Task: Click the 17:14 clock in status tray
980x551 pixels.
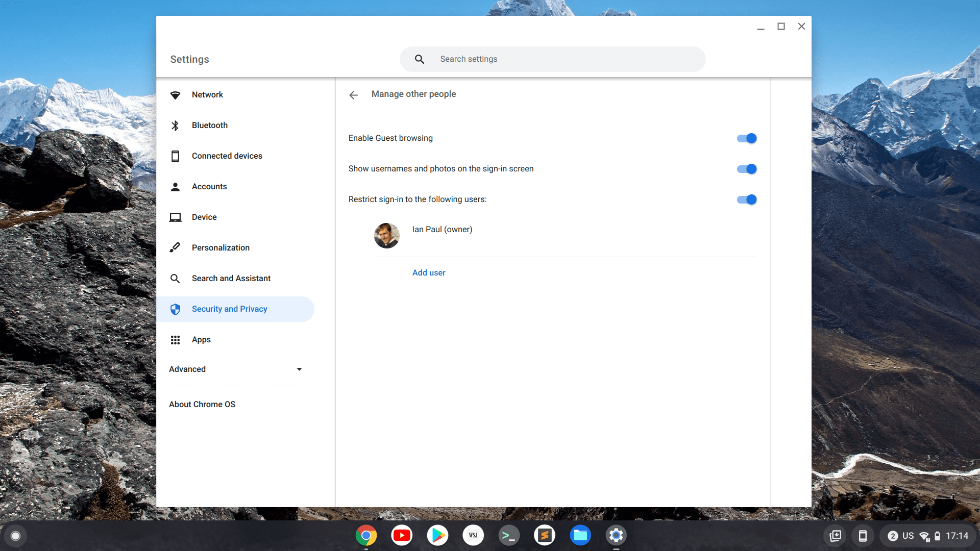Action: (x=957, y=536)
